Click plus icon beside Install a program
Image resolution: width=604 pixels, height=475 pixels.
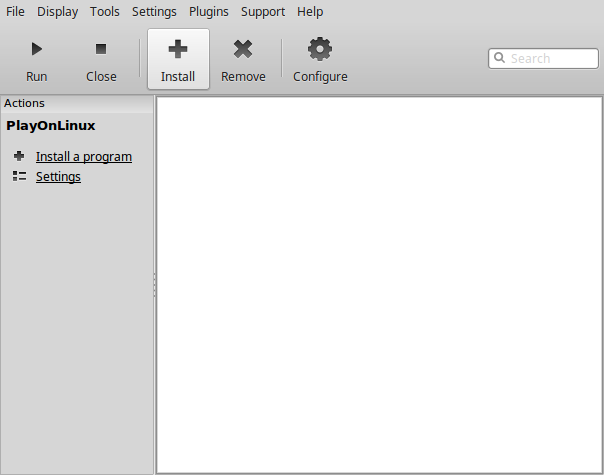pos(19,156)
